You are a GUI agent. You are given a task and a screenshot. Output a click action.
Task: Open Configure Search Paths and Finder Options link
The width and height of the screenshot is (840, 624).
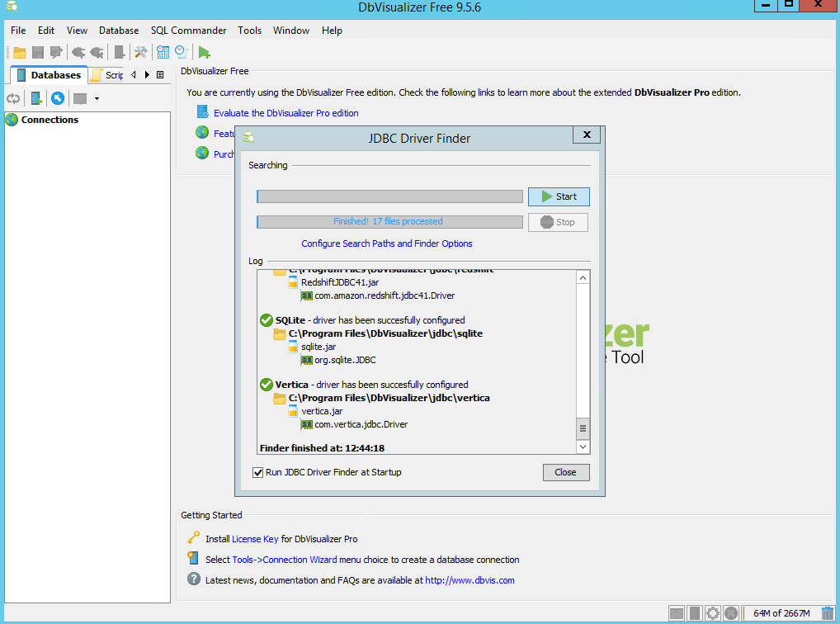[x=387, y=243]
